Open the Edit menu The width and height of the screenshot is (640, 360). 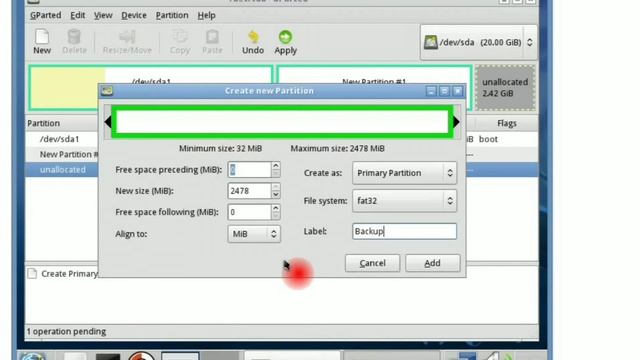[x=78, y=15]
